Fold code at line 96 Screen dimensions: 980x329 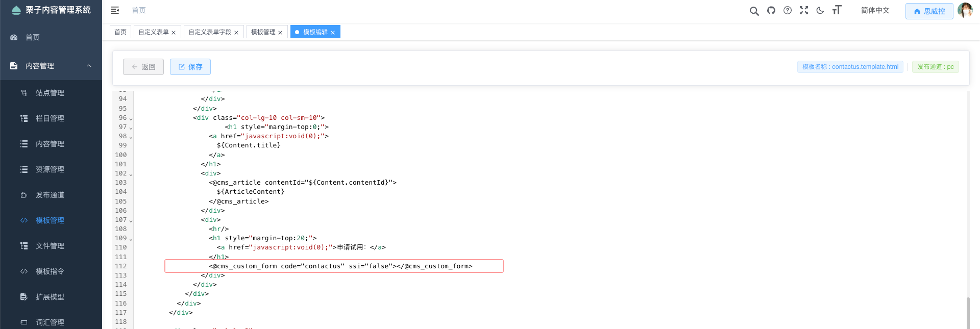131,118
